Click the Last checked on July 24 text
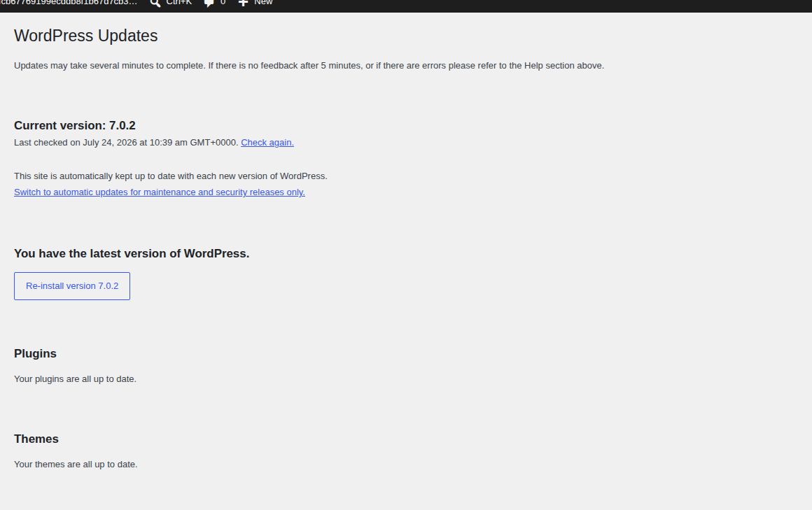This screenshot has width=812, height=510. (x=127, y=143)
